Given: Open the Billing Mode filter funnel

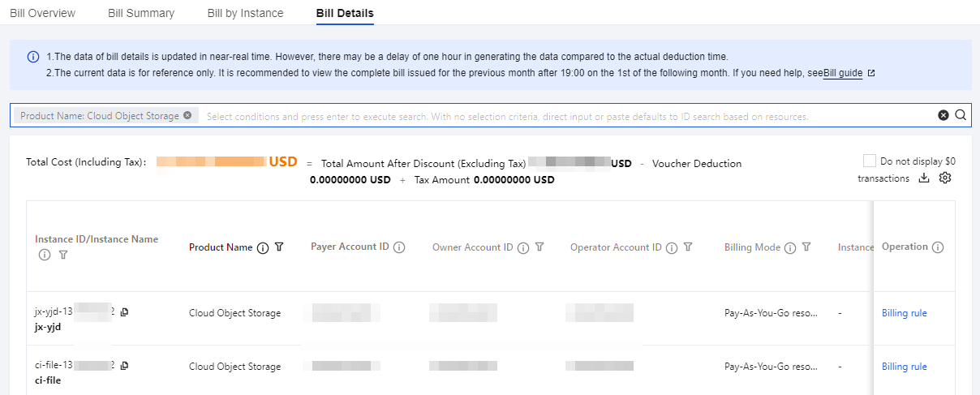Looking at the screenshot, I should point(806,247).
